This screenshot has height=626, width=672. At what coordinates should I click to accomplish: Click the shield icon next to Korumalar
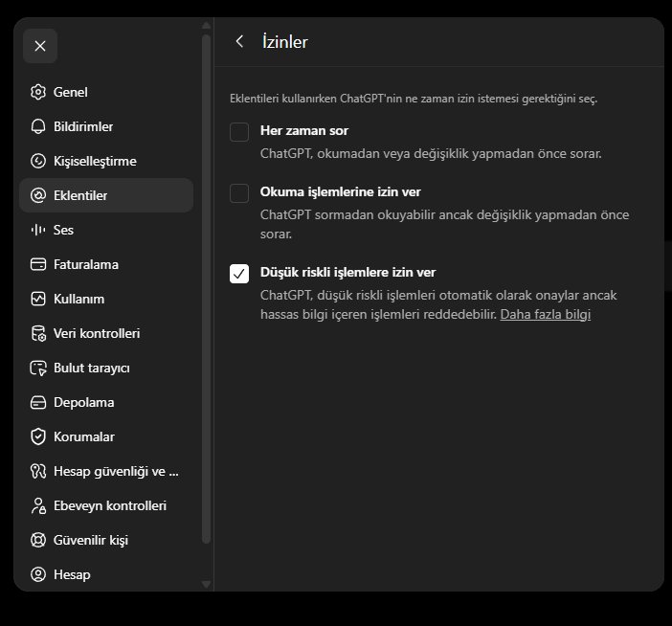tap(38, 436)
